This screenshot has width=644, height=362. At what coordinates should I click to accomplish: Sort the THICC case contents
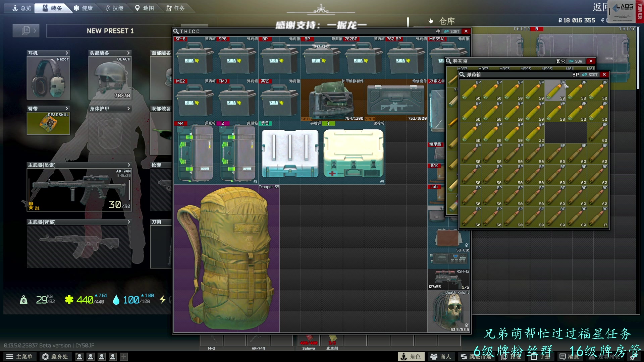point(451,31)
